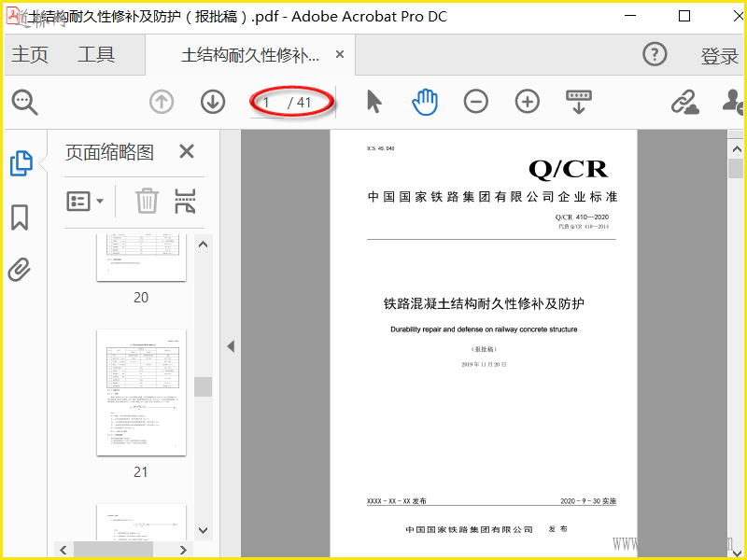Select page 21 thumbnail
The width and height of the screenshot is (747, 560).
[x=142, y=392]
